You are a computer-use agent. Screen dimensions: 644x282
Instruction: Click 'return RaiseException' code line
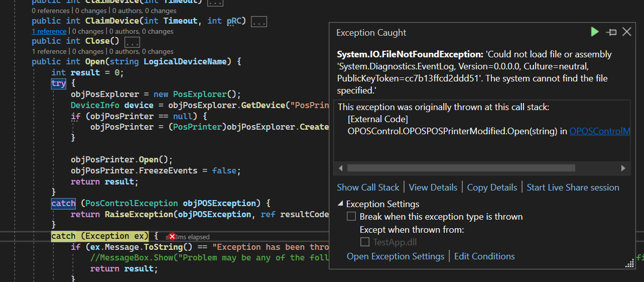click(x=200, y=214)
